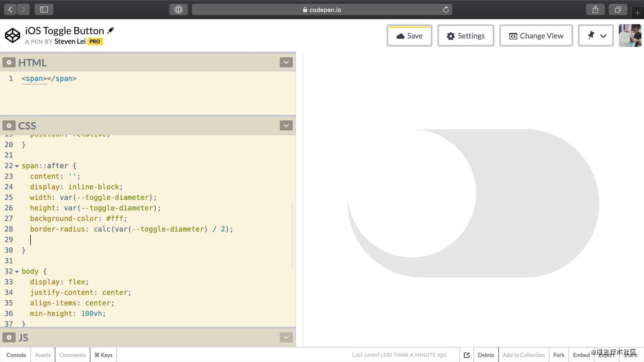Go back with Safari's back arrow
Image resolution: width=644 pixels, height=362 pixels.
(10, 9)
